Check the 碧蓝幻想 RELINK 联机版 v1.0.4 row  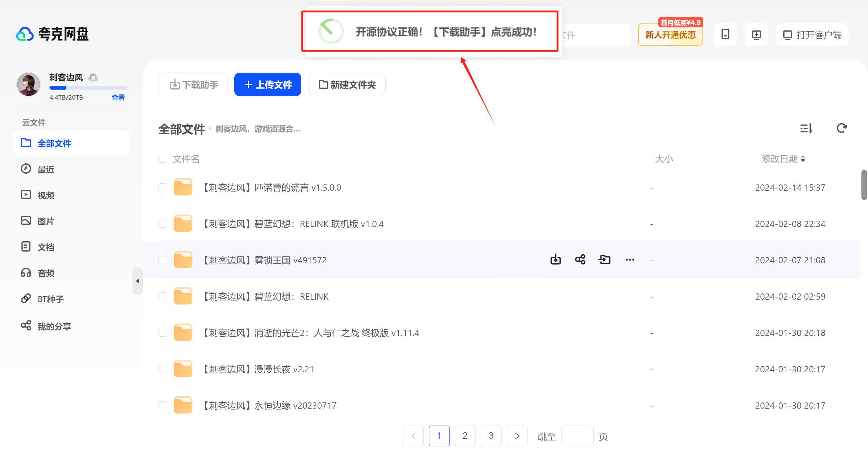162,224
